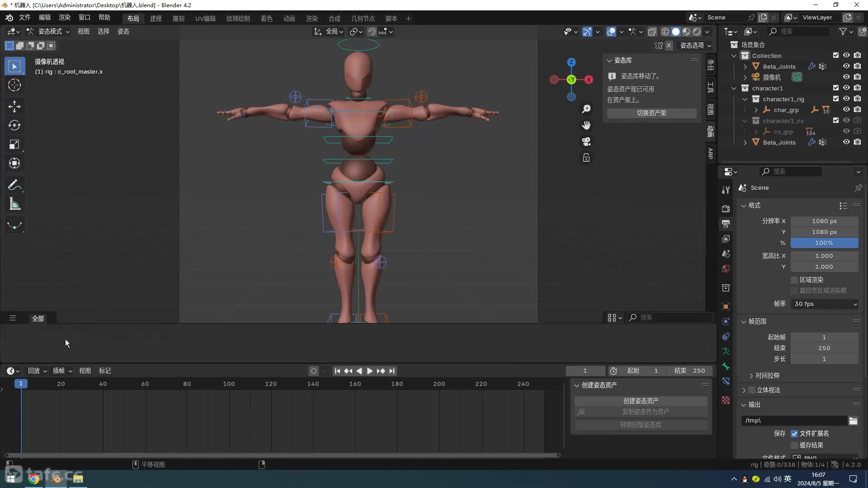Toggle auto keying record button

coord(314,371)
